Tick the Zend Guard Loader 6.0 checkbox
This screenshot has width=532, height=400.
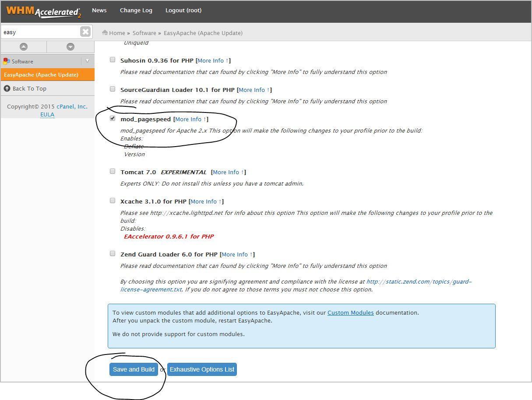pos(113,254)
